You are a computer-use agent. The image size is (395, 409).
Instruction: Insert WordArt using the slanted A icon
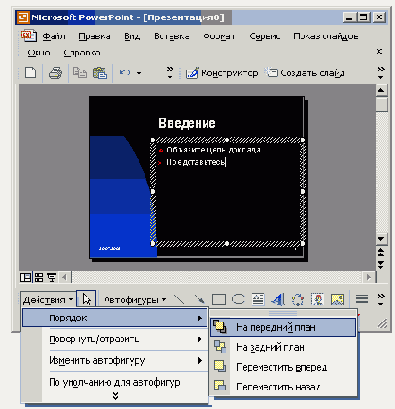tap(278, 299)
